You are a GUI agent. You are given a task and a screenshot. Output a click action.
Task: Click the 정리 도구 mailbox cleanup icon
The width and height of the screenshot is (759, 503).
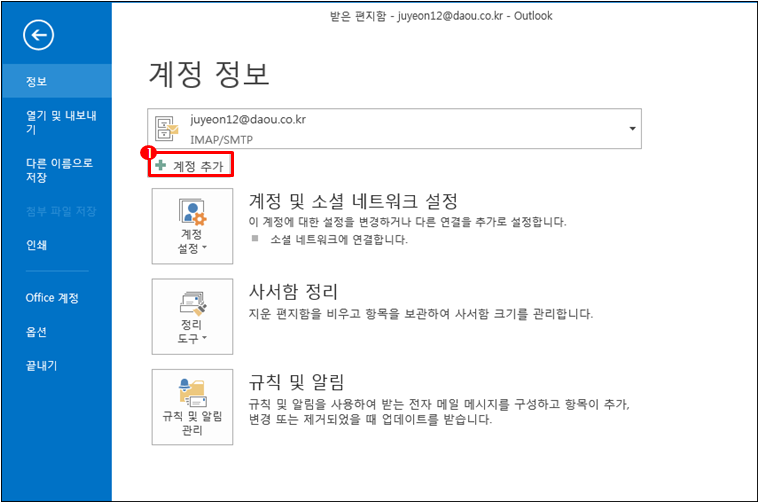[193, 302]
